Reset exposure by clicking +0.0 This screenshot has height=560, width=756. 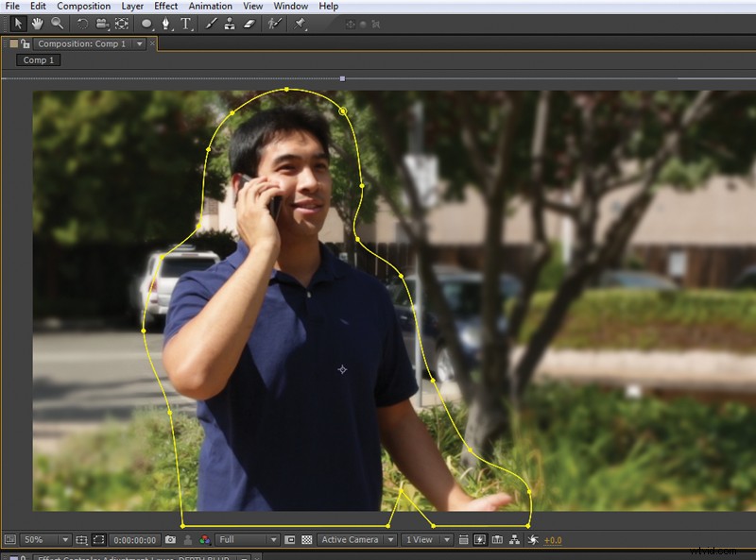[x=552, y=539]
